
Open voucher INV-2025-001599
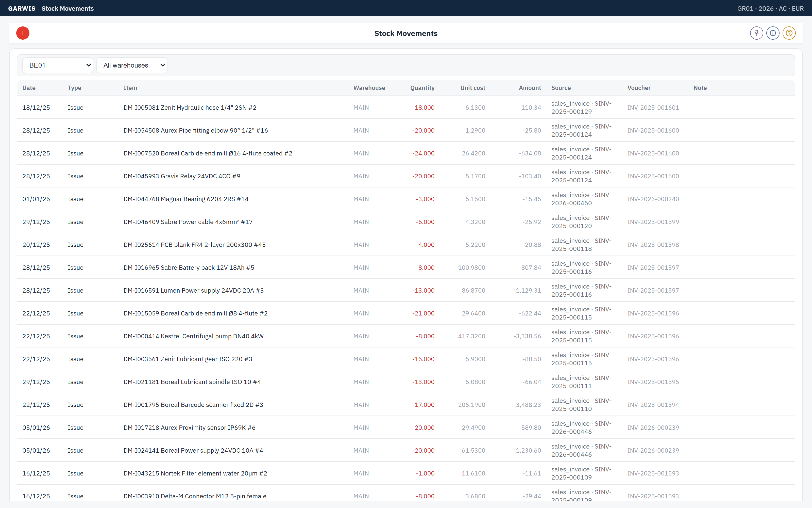(653, 222)
